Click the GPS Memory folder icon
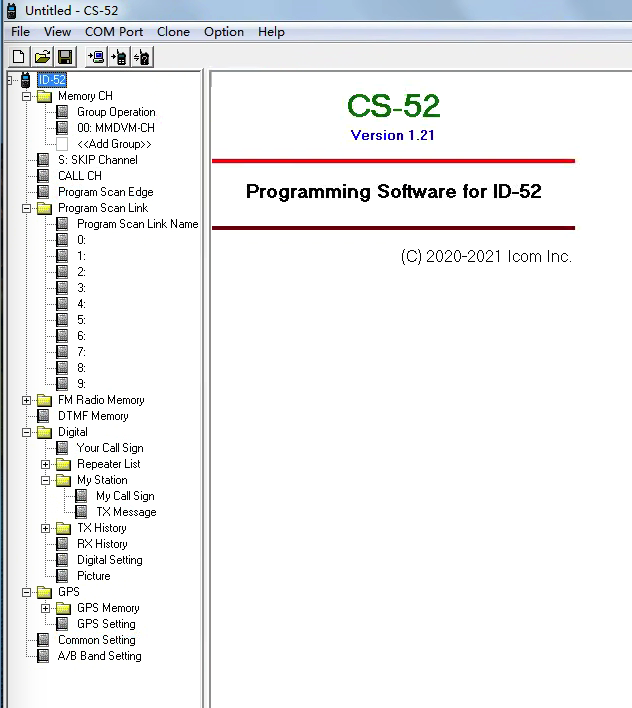 [63, 608]
